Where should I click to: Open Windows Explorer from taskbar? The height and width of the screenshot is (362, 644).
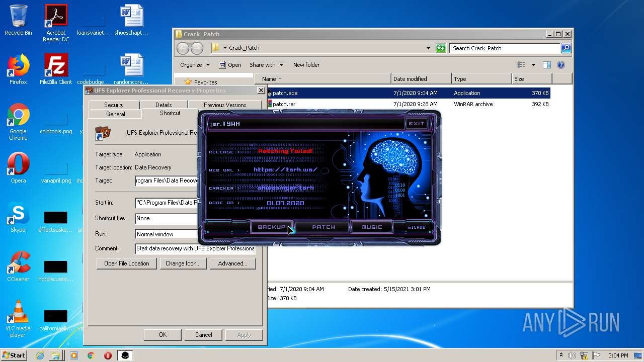tap(56, 355)
